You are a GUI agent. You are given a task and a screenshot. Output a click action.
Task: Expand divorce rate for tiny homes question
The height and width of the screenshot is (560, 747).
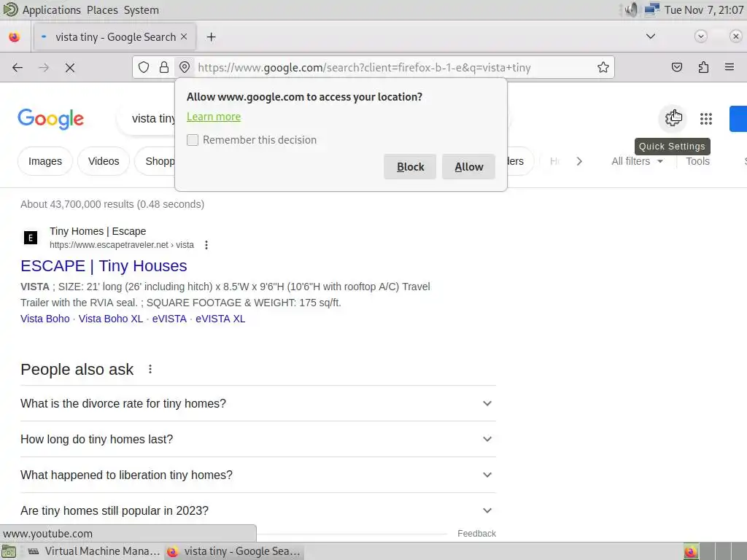pyautogui.click(x=258, y=403)
